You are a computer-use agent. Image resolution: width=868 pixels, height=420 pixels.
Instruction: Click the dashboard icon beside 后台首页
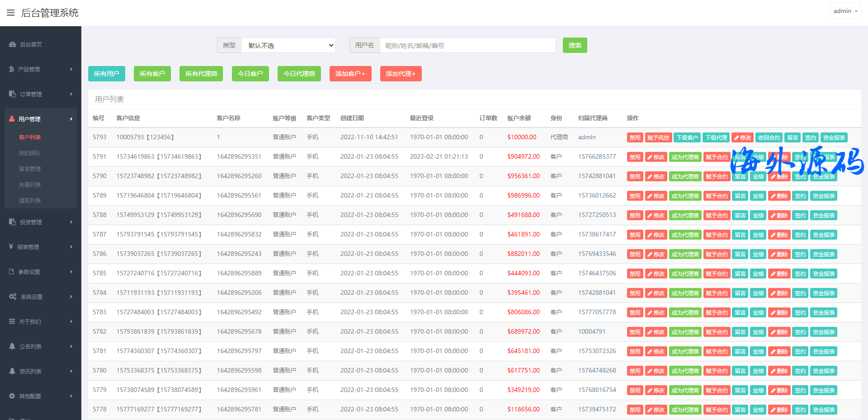(12, 44)
